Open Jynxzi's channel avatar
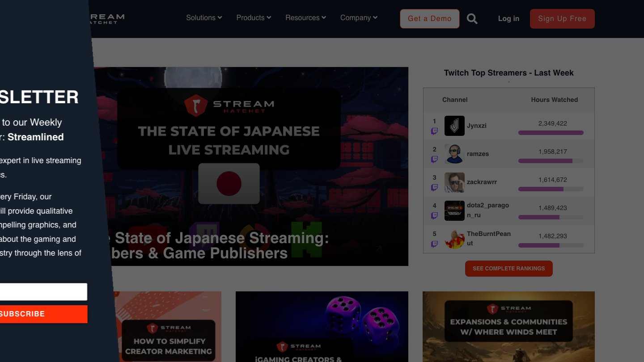The width and height of the screenshot is (644, 362). 454,126
